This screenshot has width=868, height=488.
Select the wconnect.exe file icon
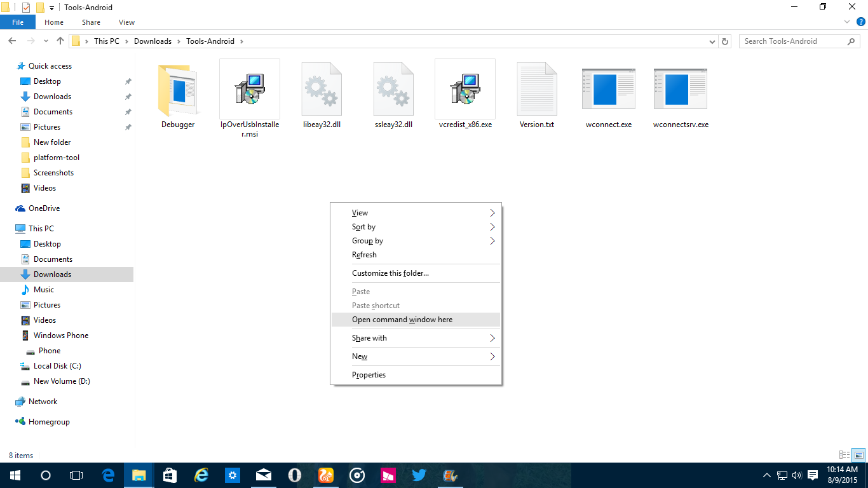(x=608, y=89)
